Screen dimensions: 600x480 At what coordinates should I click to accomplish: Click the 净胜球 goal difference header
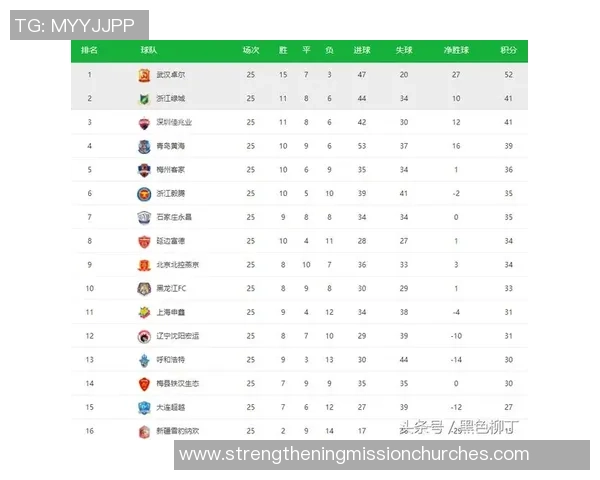coord(456,50)
